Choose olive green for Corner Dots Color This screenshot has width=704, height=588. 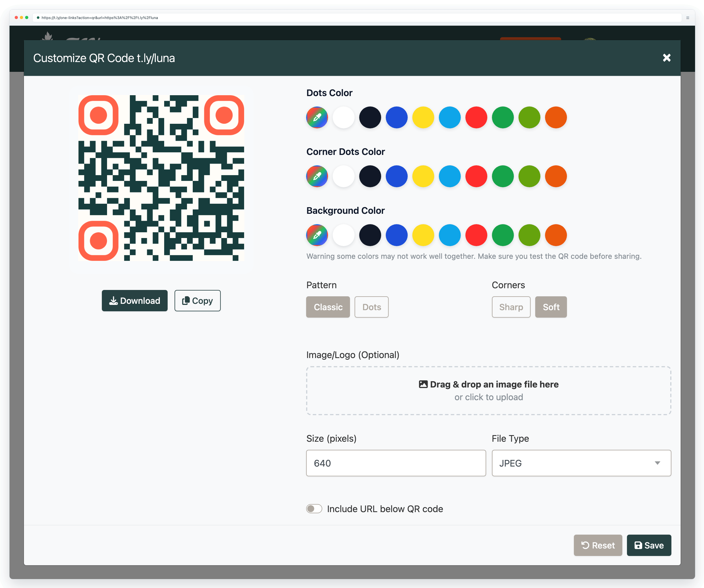[x=529, y=176]
